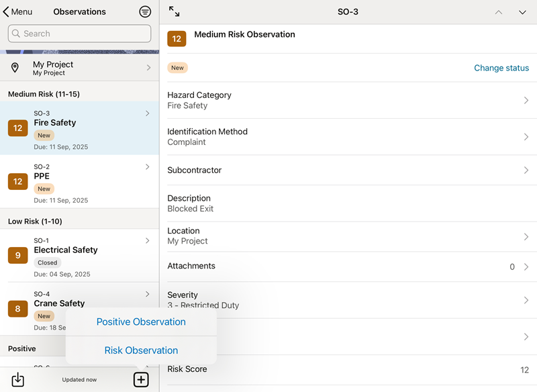Select the SO-1 Electrical Safety observation

[79, 255]
